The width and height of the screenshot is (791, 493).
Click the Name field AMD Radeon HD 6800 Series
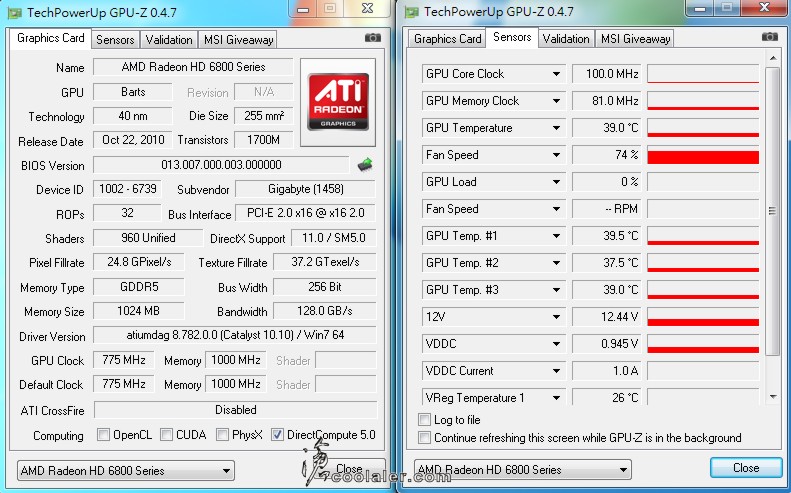(x=193, y=67)
